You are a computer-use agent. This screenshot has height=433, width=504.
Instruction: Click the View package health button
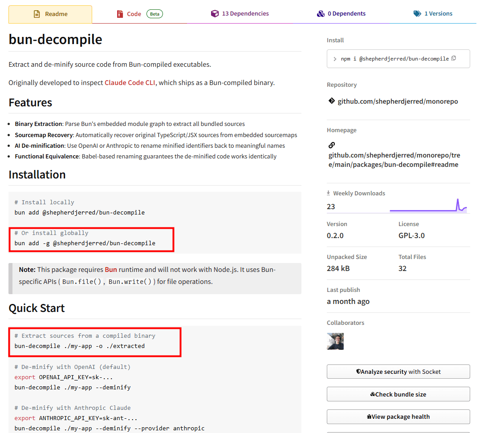[398, 417]
